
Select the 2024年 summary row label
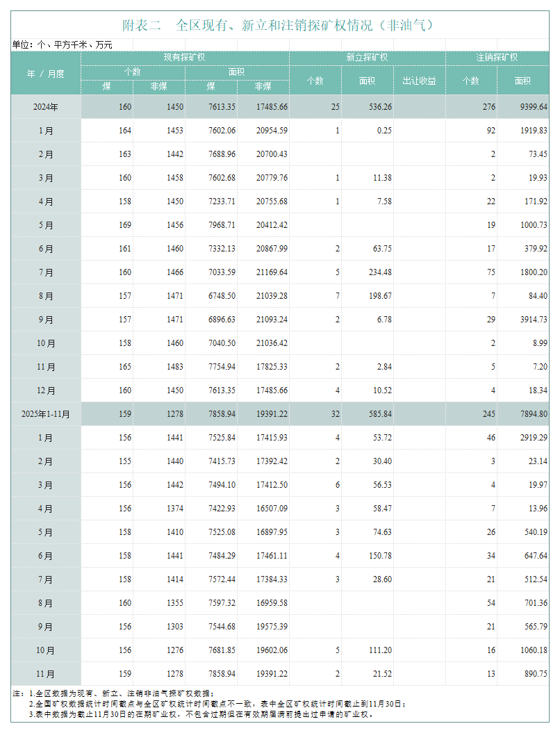tap(46, 107)
